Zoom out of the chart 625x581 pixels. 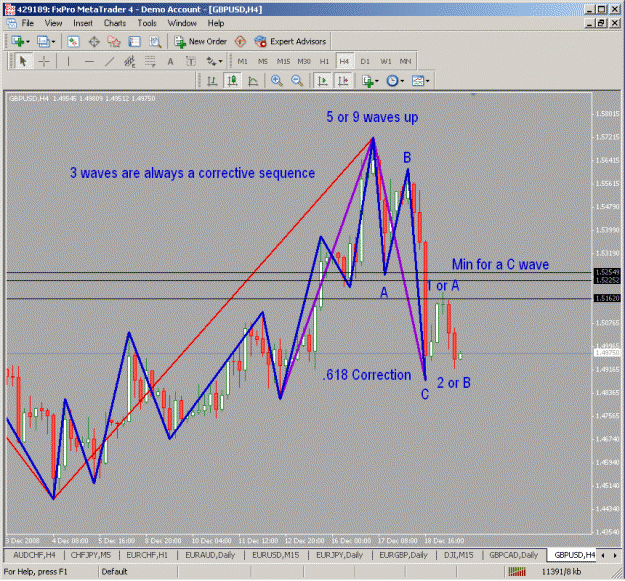coord(297,81)
